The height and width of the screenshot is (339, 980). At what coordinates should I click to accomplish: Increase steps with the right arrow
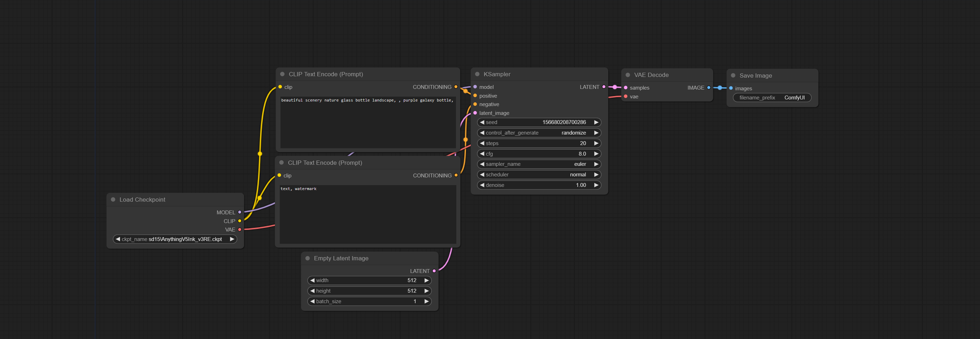tap(596, 143)
